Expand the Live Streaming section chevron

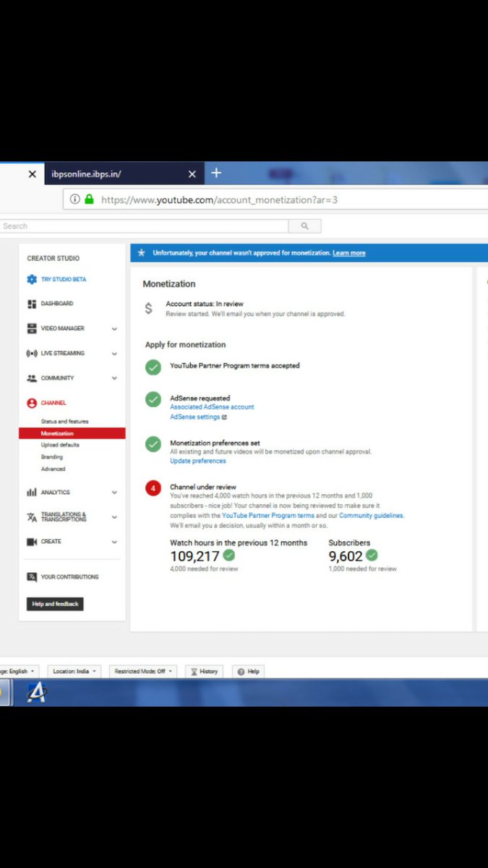pos(114,354)
